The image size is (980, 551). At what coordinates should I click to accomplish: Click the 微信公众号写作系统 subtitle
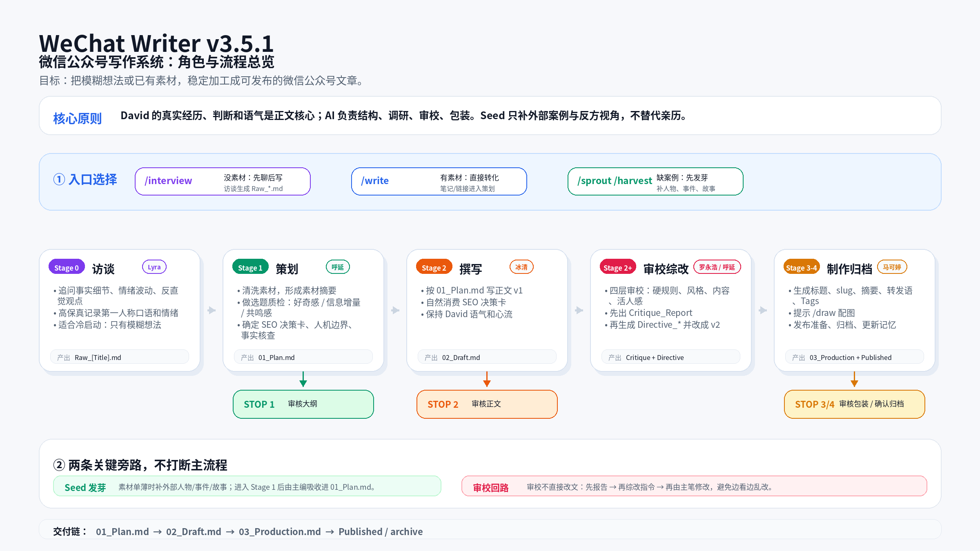156,62
